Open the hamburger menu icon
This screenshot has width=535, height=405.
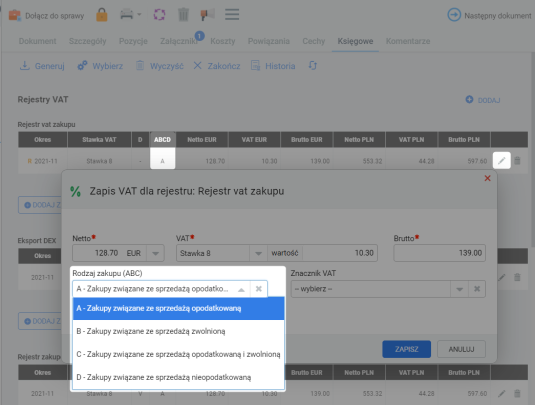(x=232, y=15)
